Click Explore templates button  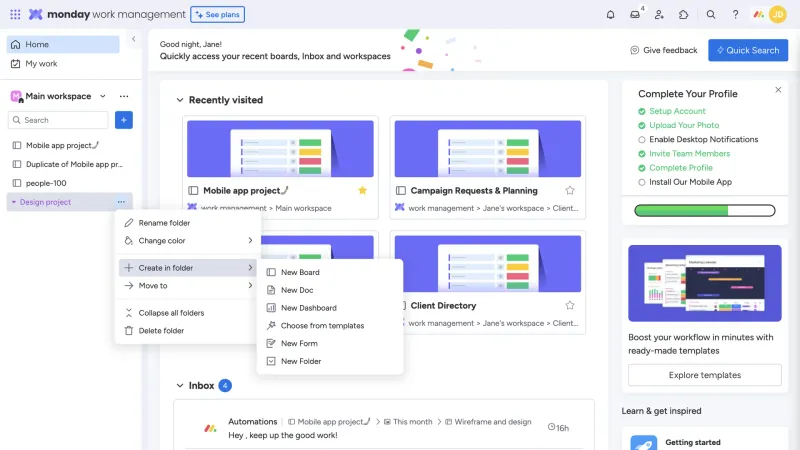[x=705, y=375]
